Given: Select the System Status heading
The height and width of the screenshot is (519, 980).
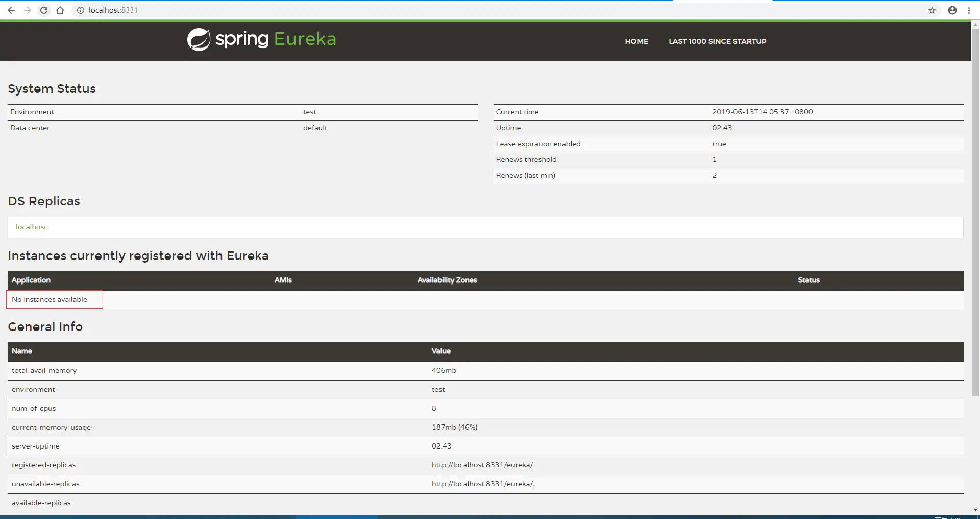Looking at the screenshot, I should tap(52, 89).
